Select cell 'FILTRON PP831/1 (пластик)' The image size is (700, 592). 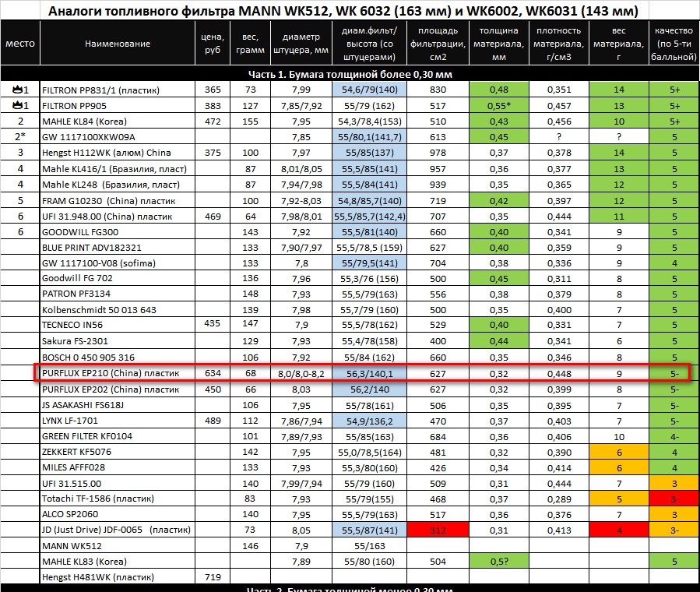tap(118, 90)
